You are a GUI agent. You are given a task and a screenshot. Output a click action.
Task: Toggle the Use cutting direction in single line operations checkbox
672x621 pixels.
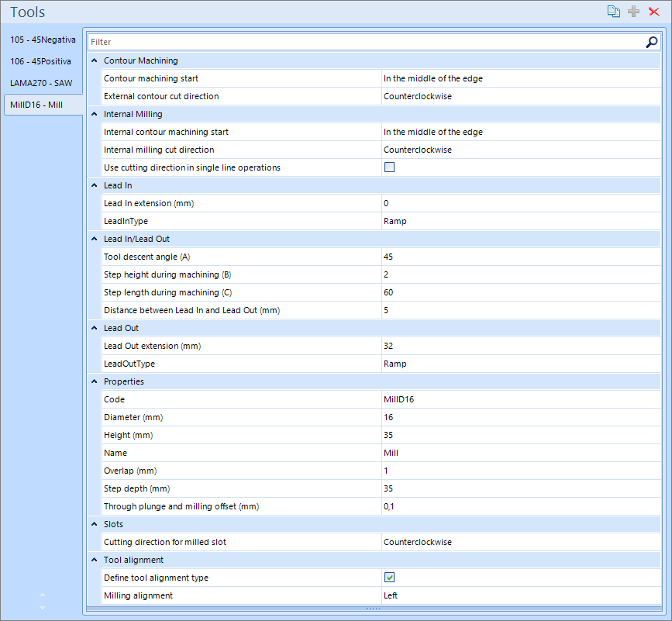[x=389, y=167]
